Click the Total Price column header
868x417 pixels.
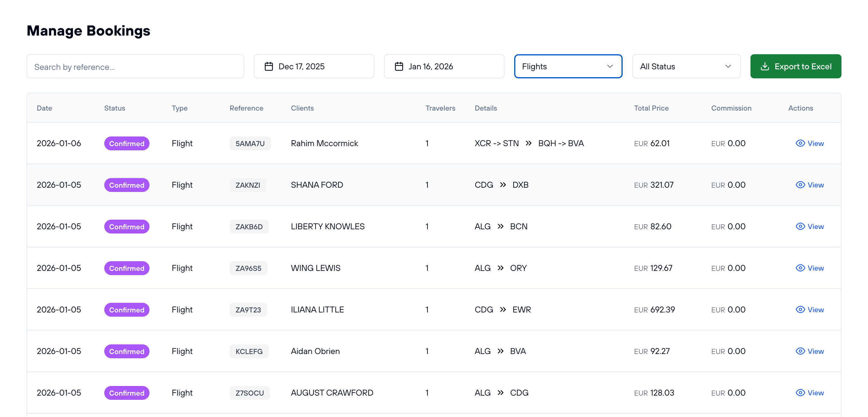coord(651,108)
